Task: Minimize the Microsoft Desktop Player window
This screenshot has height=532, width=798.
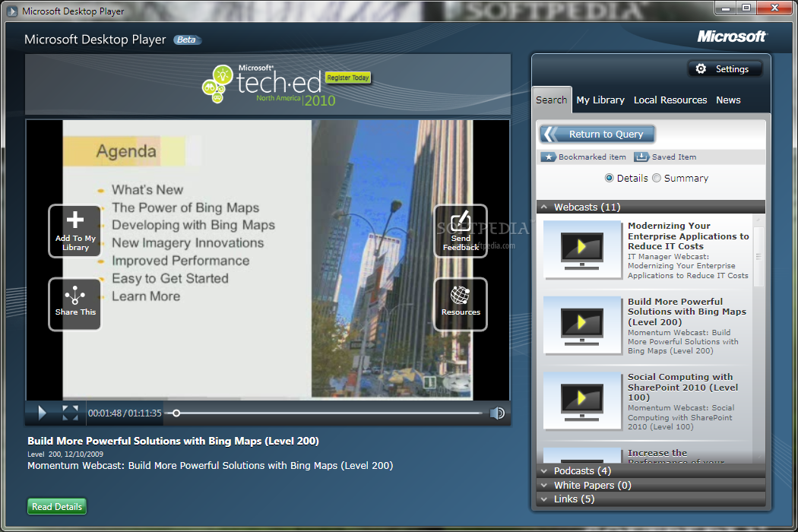Action: click(x=726, y=8)
